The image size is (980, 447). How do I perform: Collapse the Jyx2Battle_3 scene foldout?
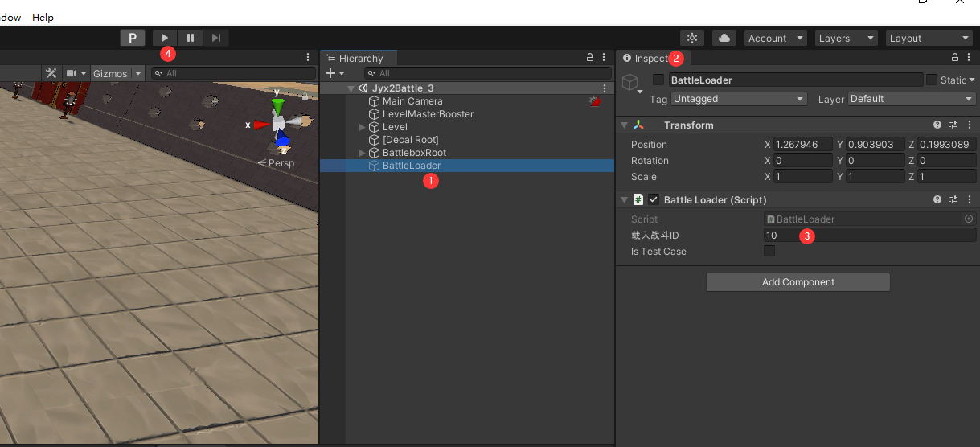point(351,88)
